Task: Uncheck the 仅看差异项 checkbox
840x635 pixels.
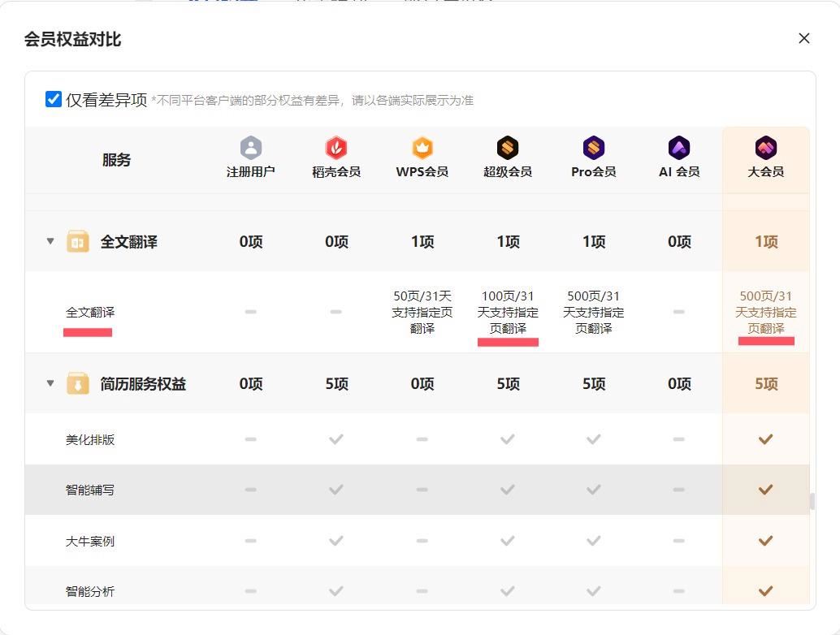Action: pyautogui.click(x=54, y=100)
